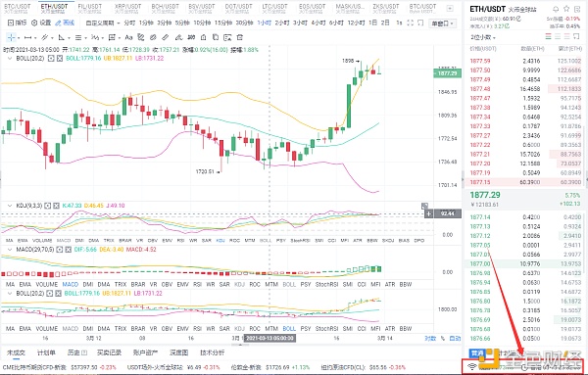Screen dimensions: 588x375
Task: Collapse the MACD(29,70,5) panel chevron
Action: pyautogui.click(x=10, y=250)
